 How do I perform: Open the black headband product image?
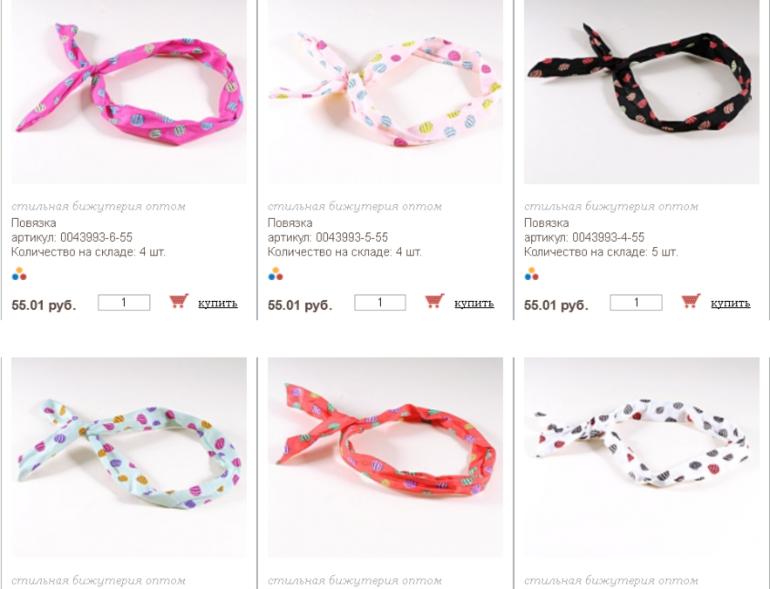click(642, 92)
